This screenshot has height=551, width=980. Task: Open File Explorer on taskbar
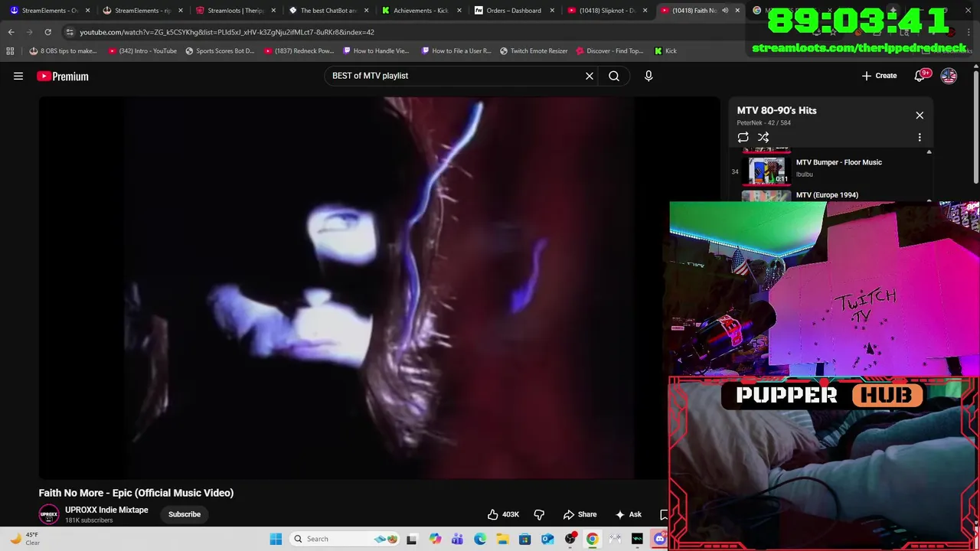502,539
